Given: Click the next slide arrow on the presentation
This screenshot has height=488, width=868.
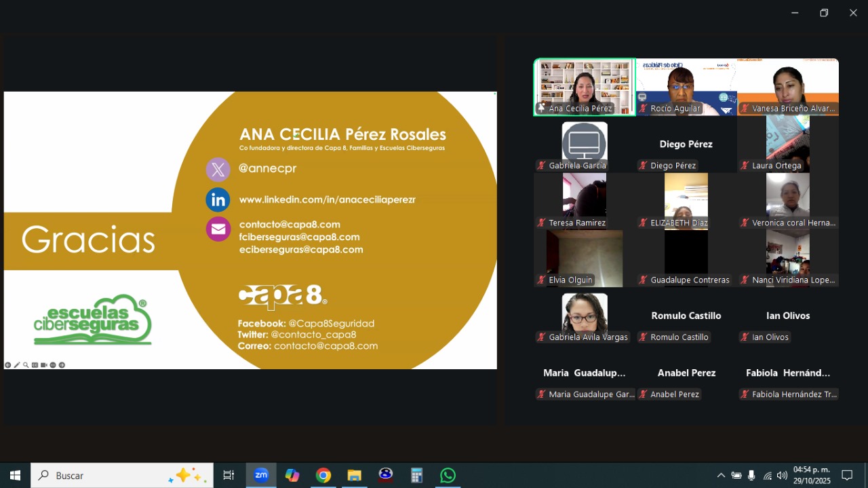Looking at the screenshot, I should pyautogui.click(x=62, y=365).
